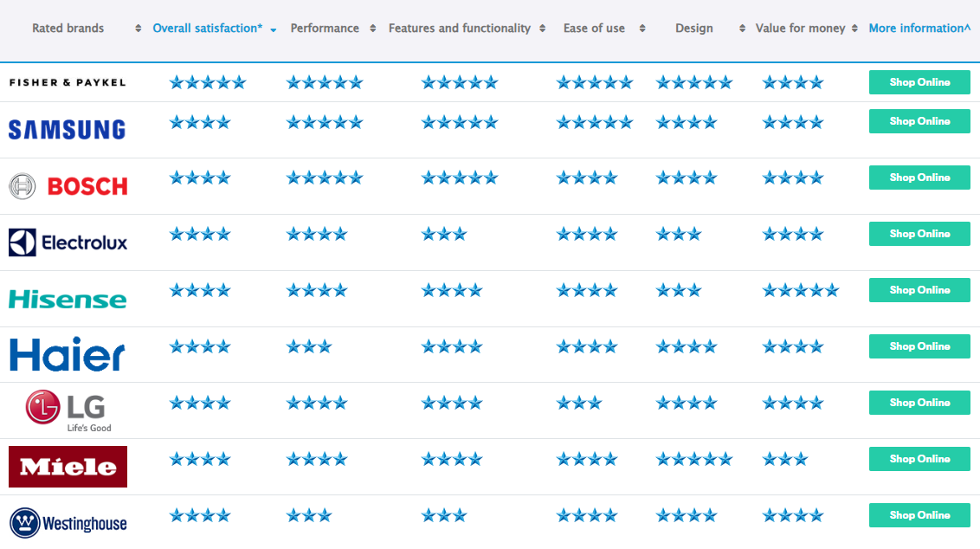
Task: Select the Rated brands column header
Action: point(68,28)
